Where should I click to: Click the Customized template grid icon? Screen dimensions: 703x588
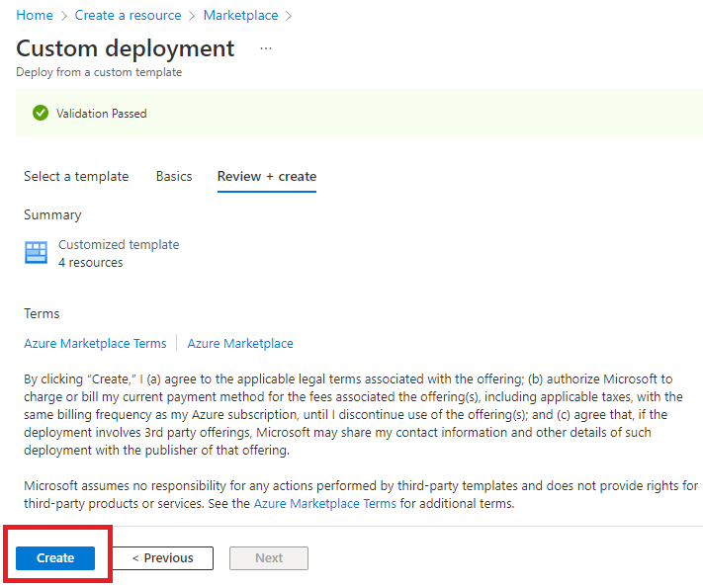37,253
